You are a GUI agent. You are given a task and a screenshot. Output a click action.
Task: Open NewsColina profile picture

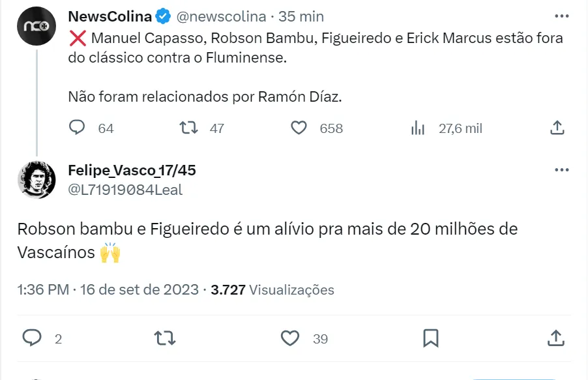(36, 26)
